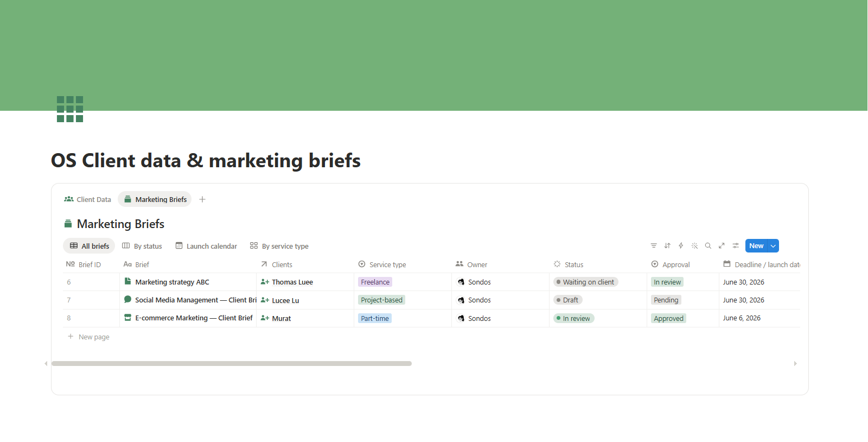Screen dimensions: 868x442
Task: Click Sondos avatar in Social Media Management row
Action: point(461,300)
